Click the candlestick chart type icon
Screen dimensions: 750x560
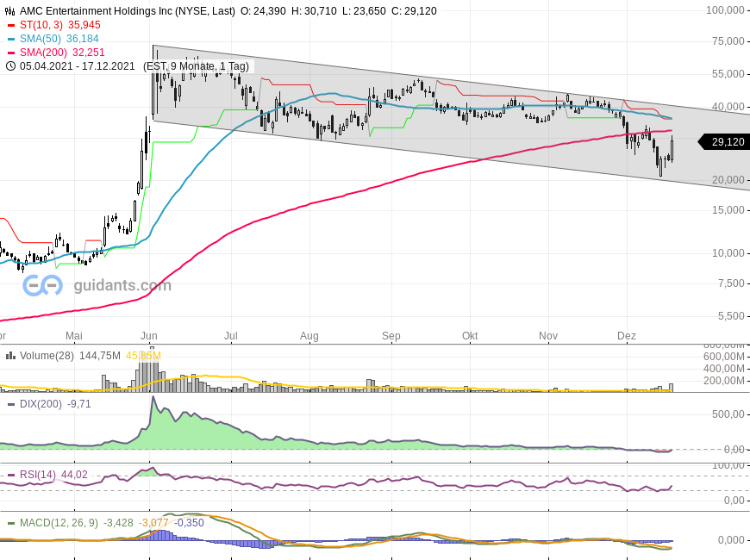[x=9, y=11]
